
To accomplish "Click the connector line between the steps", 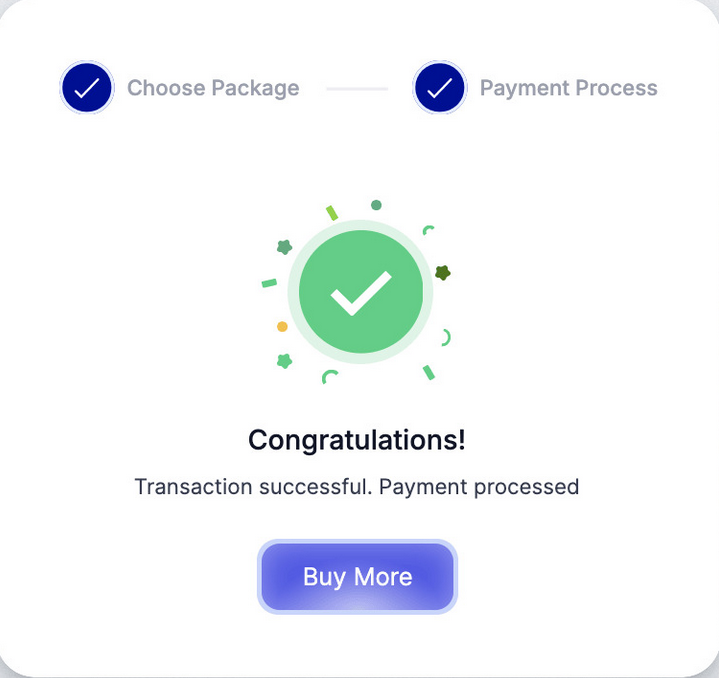I will pos(356,89).
